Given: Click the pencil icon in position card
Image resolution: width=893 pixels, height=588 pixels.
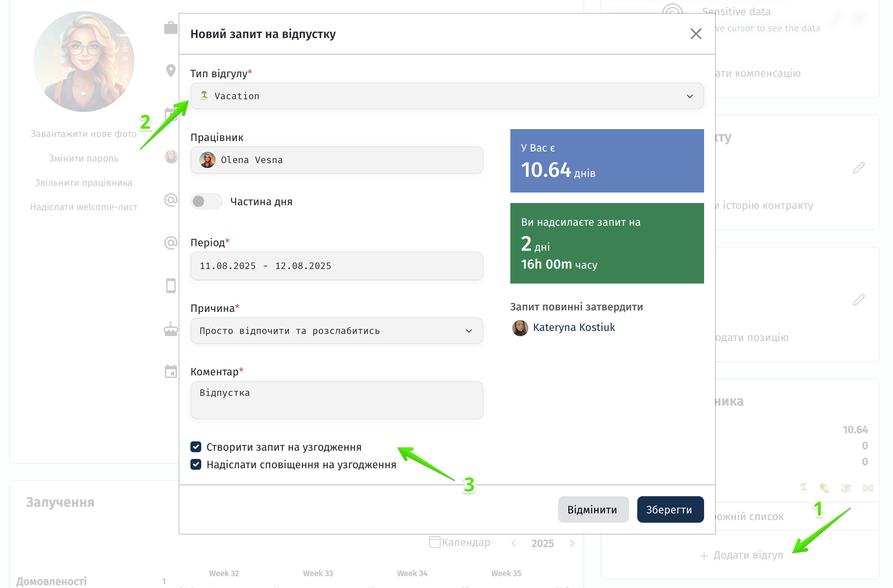Looking at the screenshot, I should [x=859, y=300].
